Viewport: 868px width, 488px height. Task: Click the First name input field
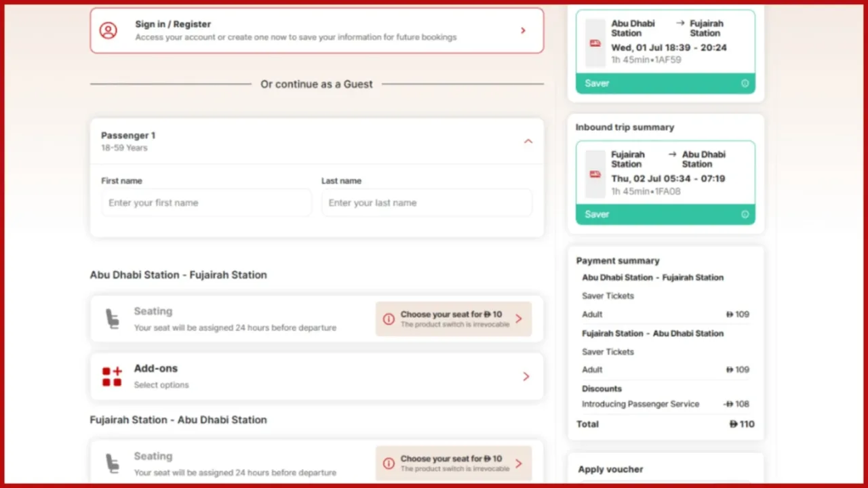point(207,203)
